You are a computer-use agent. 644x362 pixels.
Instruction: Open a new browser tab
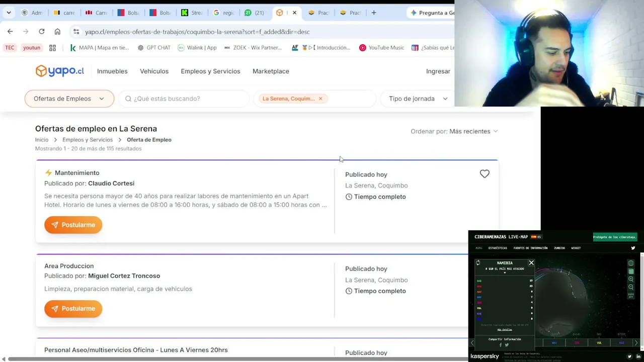click(x=373, y=13)
